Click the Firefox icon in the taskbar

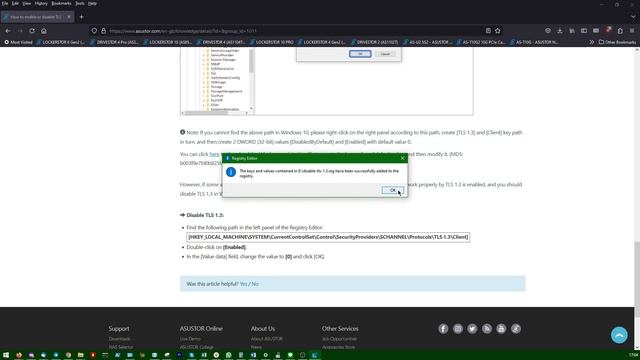click(19, 355)
